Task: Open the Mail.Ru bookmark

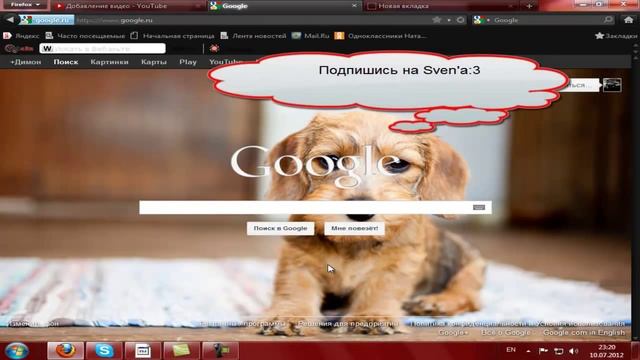Action: click(x=311, y=36)
